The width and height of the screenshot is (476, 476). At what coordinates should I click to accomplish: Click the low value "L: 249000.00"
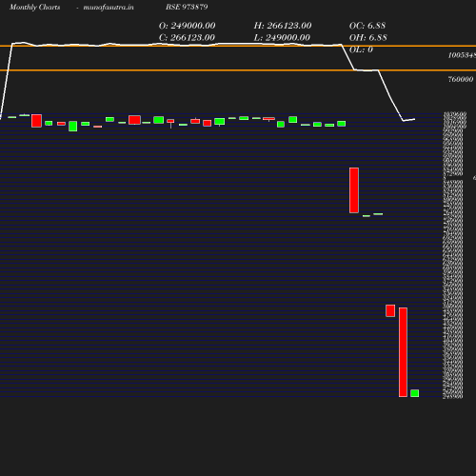282,37
